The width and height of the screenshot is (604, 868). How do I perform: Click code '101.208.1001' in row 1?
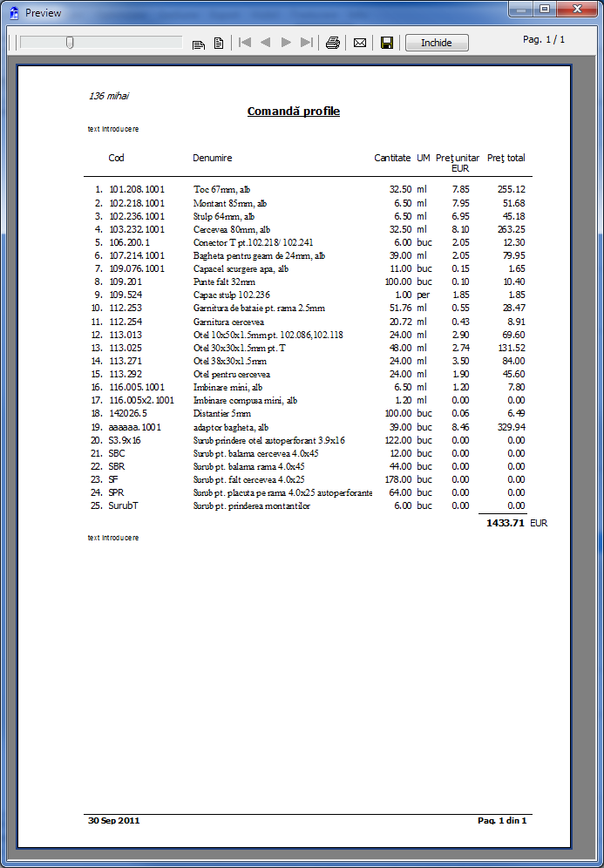137,189
